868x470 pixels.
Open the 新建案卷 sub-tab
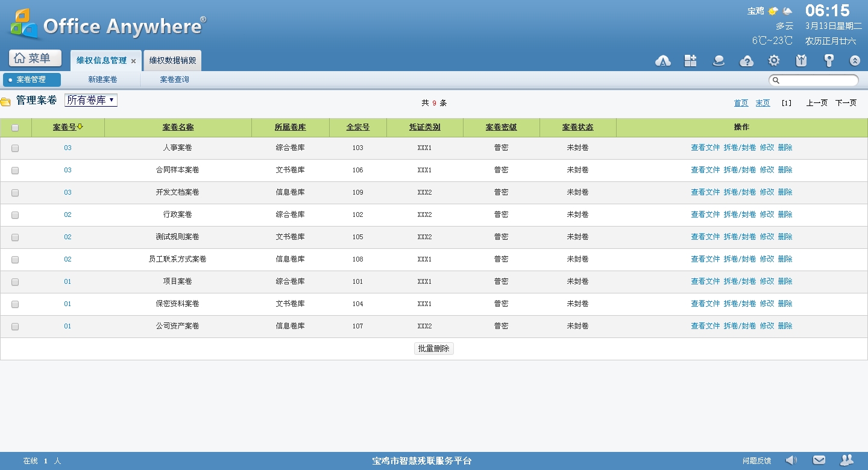pyautogui.click(x=102, y=80)
